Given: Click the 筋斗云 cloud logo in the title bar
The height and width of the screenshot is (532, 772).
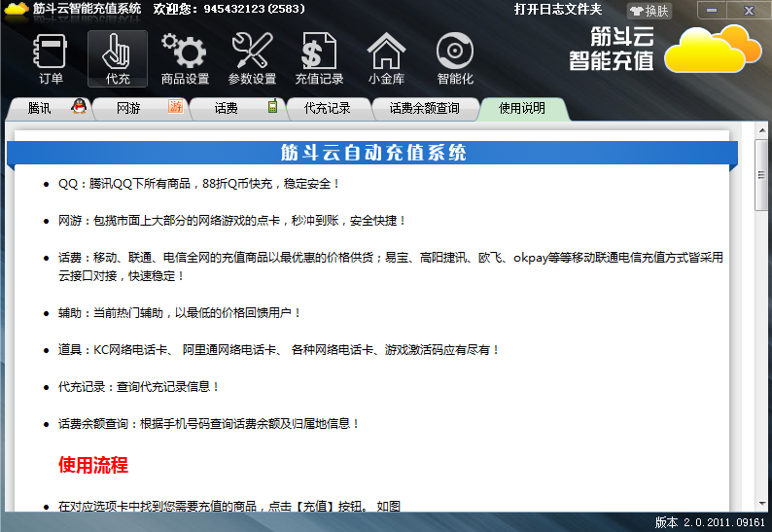Looking at the screenshot, I should point(16,10).
